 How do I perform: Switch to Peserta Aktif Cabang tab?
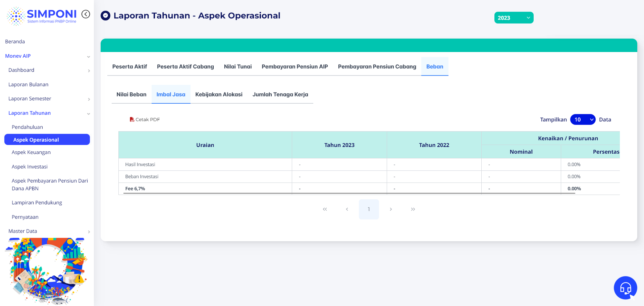(185, 66)
